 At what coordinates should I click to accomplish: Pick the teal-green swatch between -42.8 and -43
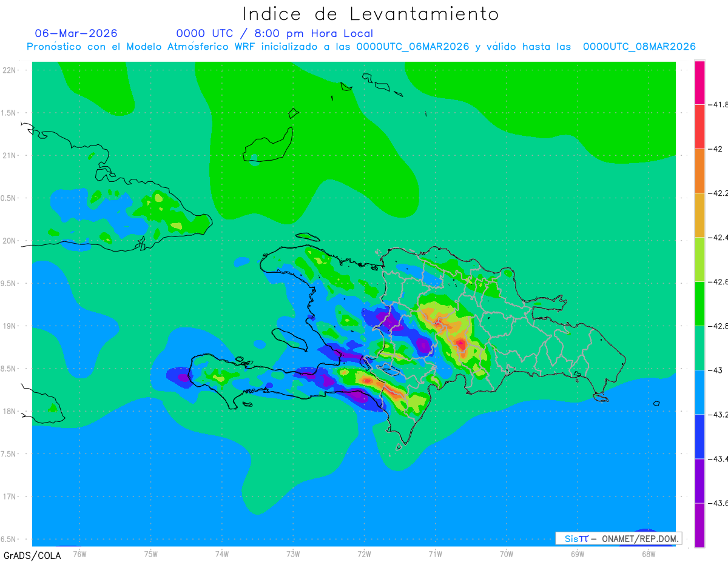[x=699, y=347]
